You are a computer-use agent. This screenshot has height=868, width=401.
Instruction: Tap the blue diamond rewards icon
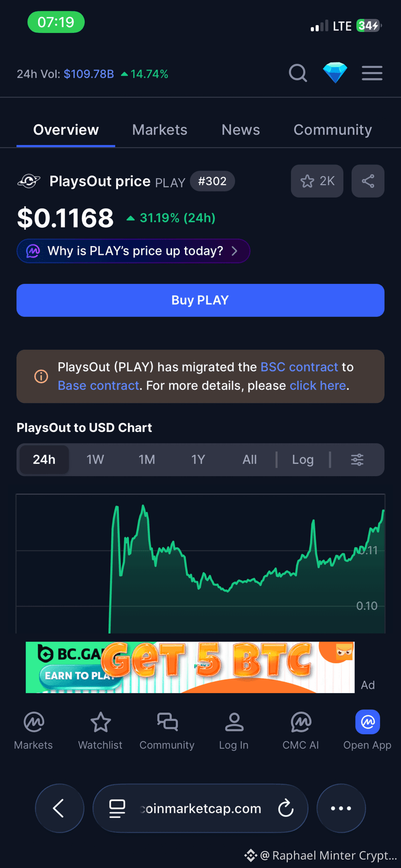point(335,73)
